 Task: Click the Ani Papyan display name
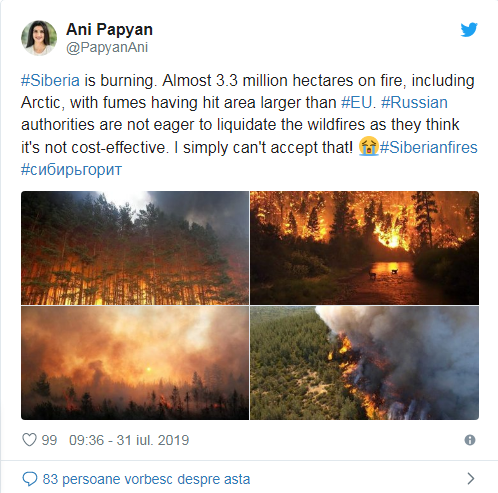pos(109,29)
